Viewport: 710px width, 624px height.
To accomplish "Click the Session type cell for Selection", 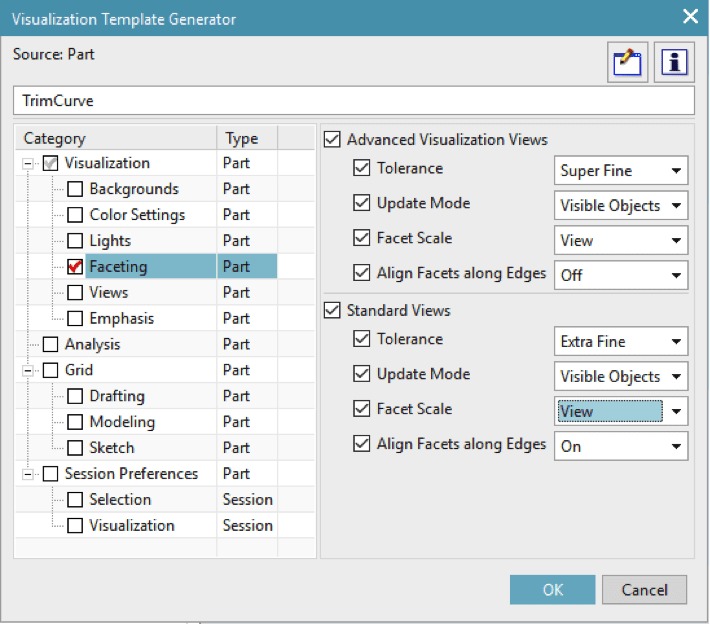I will click(x=247, y=499).
